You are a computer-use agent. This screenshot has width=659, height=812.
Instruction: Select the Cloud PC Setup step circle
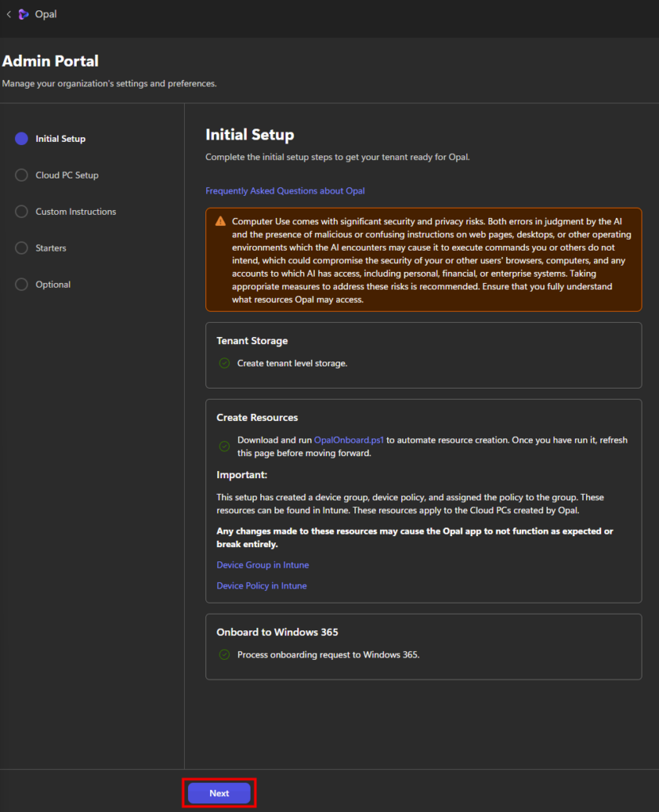(x=21, y=175)
